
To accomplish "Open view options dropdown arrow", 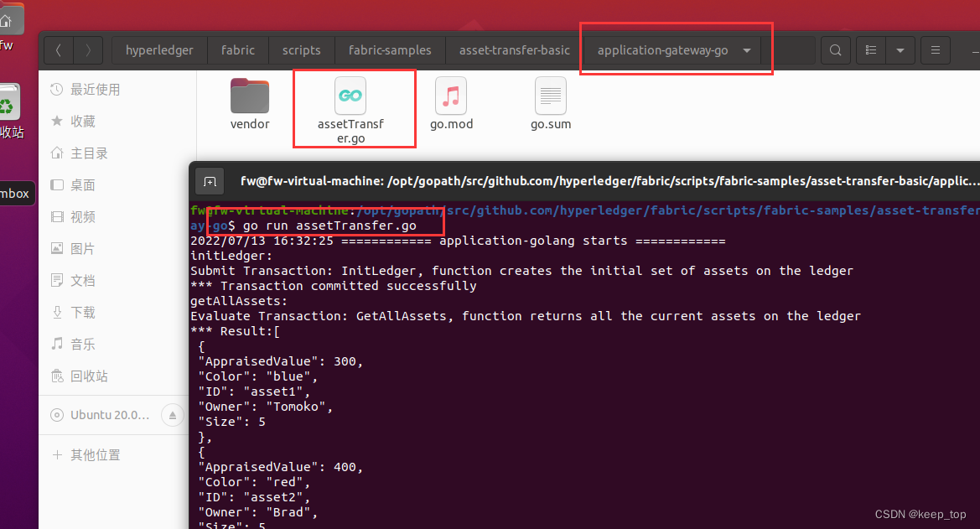I will pyautogui.click(x=900, y=50).
